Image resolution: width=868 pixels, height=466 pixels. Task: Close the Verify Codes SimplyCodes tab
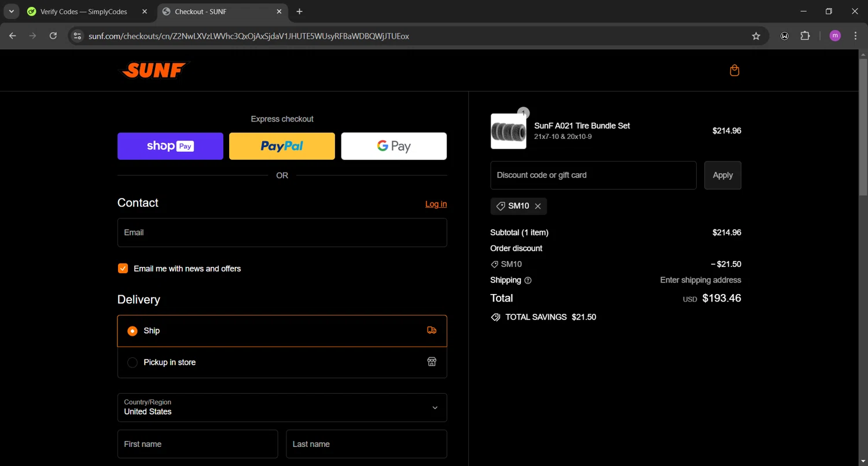coord(145,12)
